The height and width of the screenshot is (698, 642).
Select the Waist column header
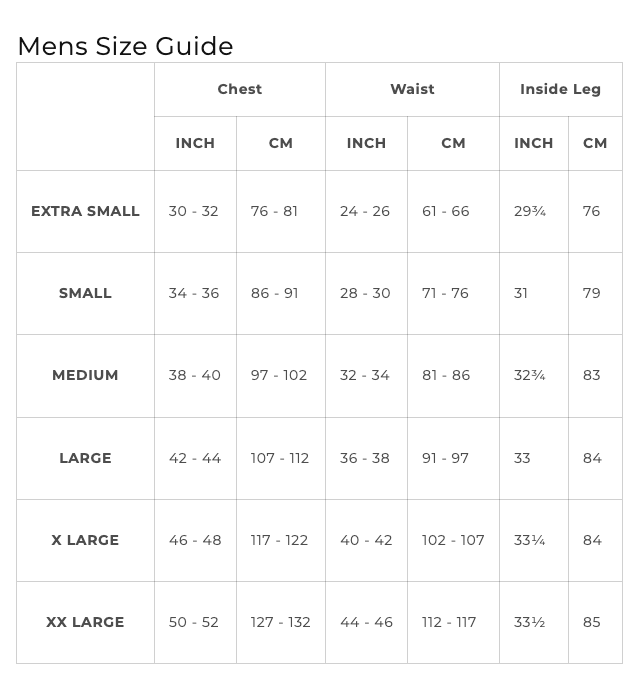coord(412,89)
